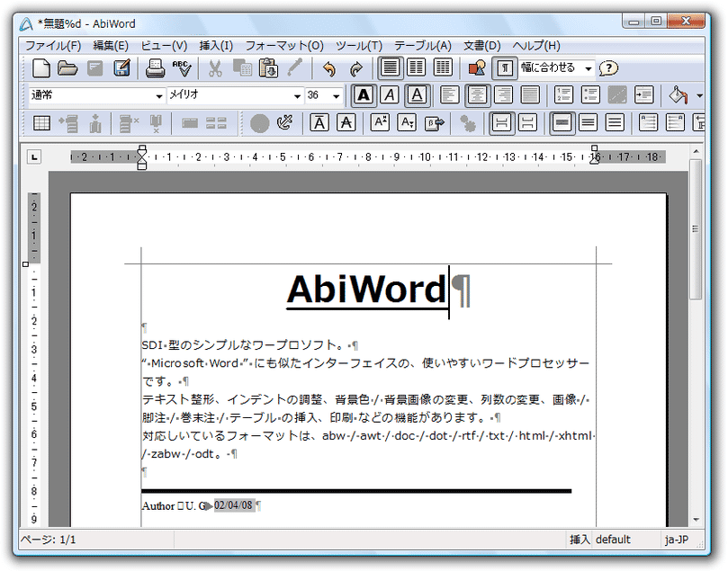Open the 編集(E) menu
The width and height of the screenshot is (728, 571).
(111, 46)
